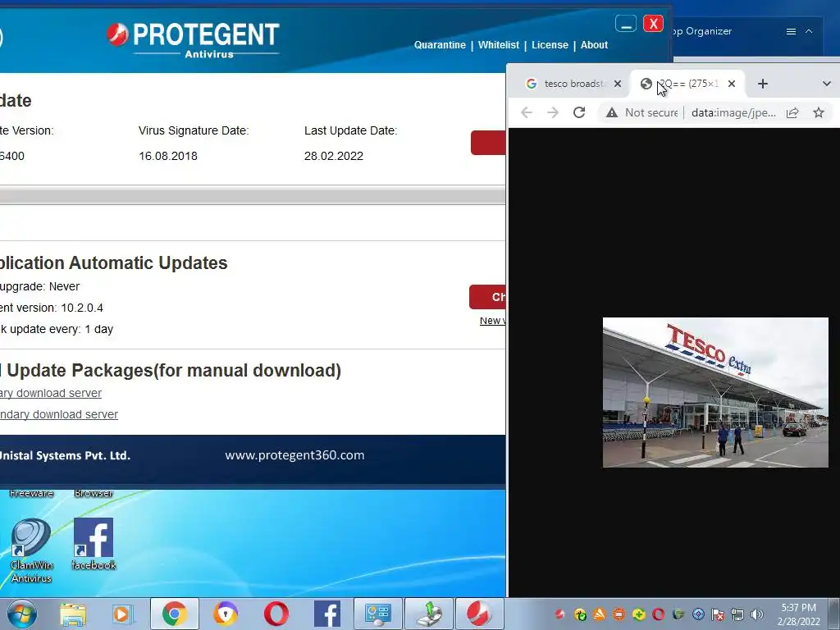Go back in Chrome

pos(527,112)
